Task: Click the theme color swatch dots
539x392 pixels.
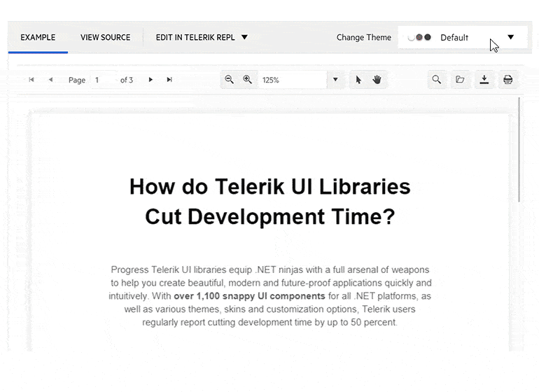Action: (x=420, y=37)
